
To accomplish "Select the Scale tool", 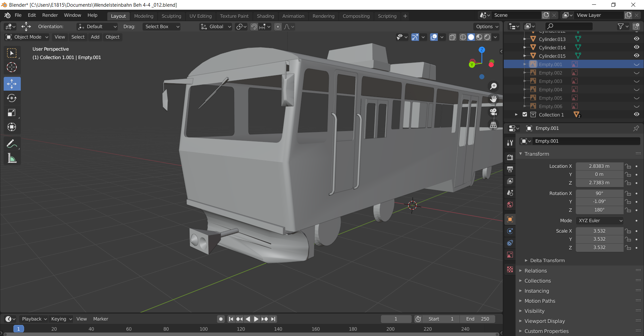I will tap(12, 113).
